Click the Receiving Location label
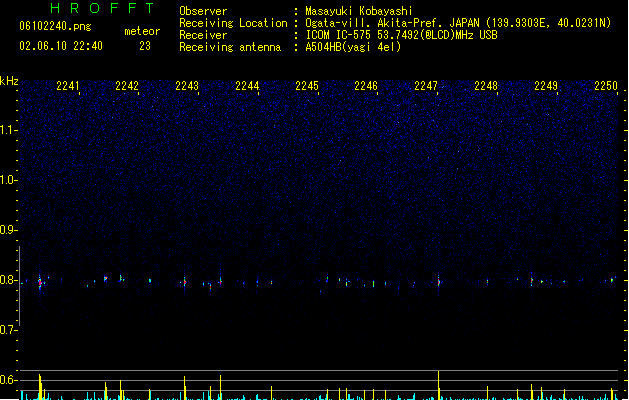This screenshot has height=400, width=629. [233, 23]
